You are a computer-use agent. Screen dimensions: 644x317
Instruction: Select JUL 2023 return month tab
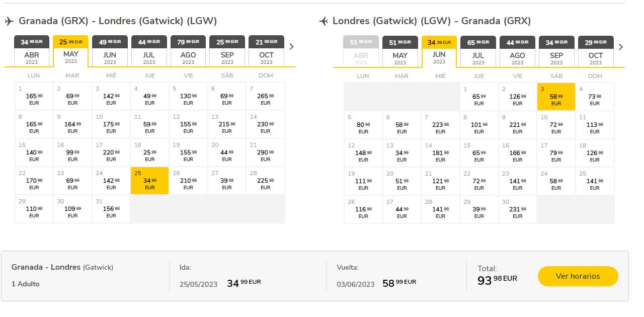point(478,52)
